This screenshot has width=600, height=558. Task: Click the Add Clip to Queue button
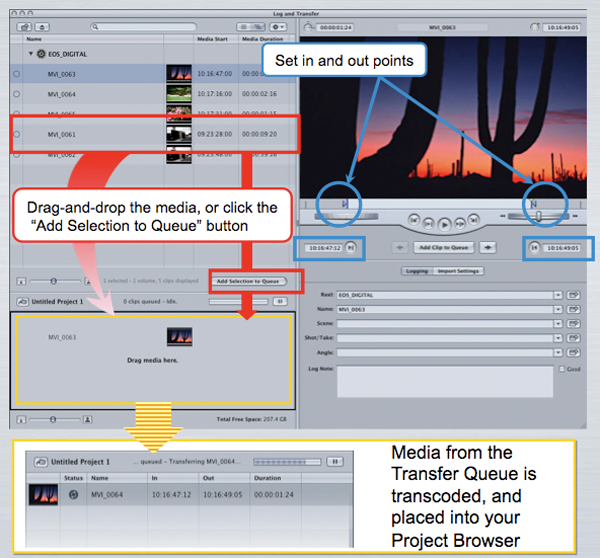pos(443,248)
